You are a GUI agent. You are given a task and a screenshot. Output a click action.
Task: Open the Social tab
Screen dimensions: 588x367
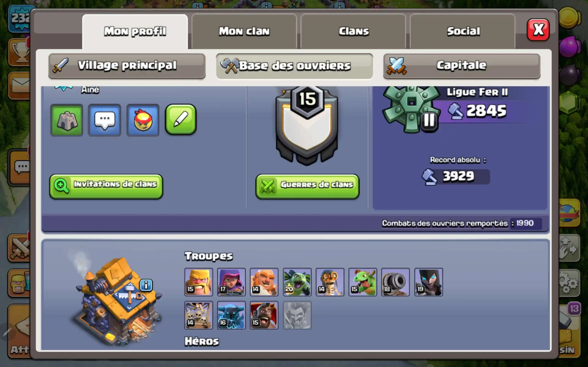pos(463,32)
